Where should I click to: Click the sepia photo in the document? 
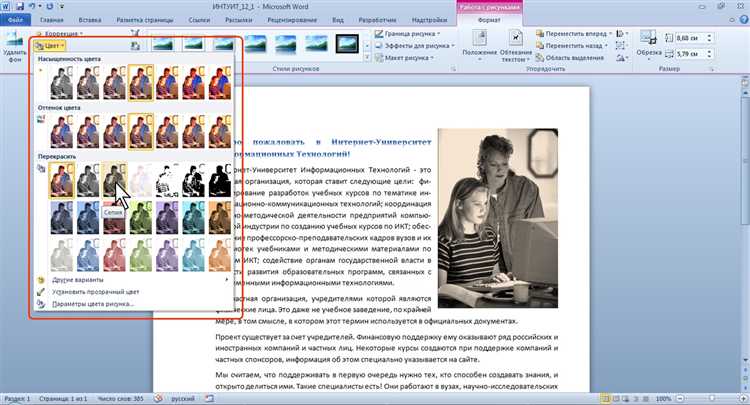(498, 218)
